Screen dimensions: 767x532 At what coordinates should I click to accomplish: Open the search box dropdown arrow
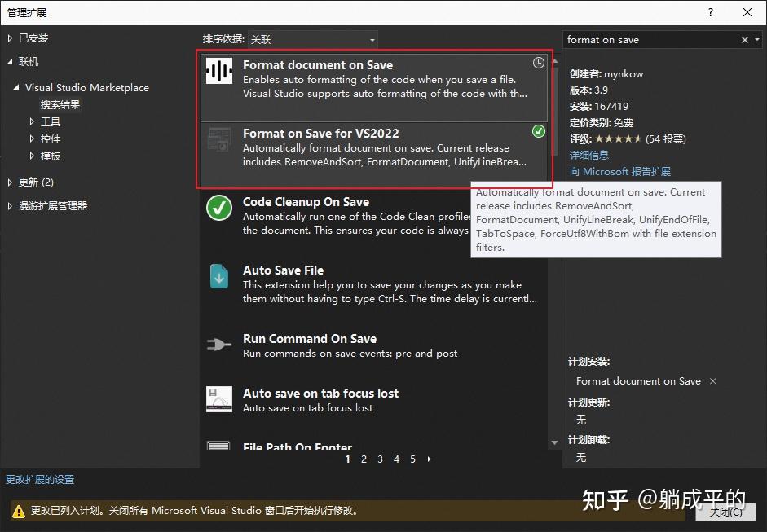pos(757,40)
